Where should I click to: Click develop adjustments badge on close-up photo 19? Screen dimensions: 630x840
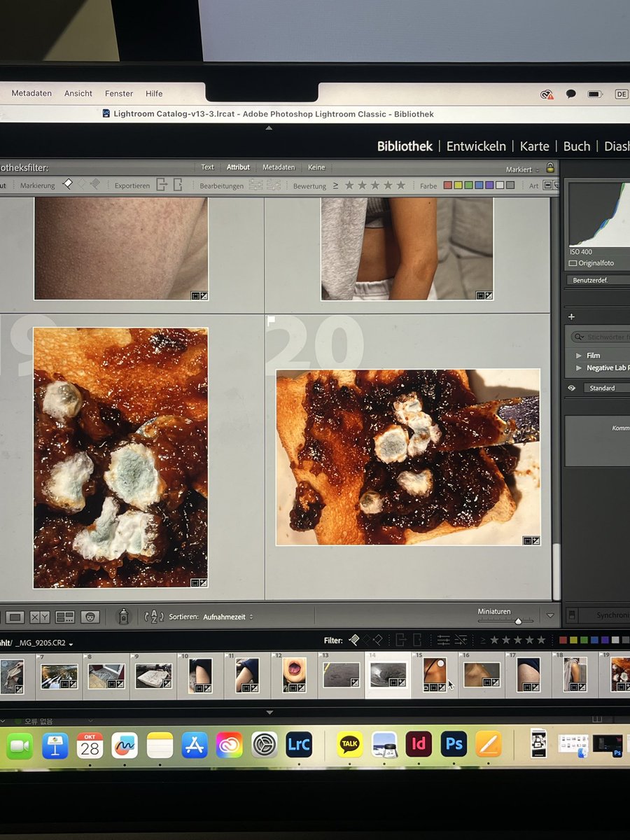pyautogui.click(x=204, y=582)
